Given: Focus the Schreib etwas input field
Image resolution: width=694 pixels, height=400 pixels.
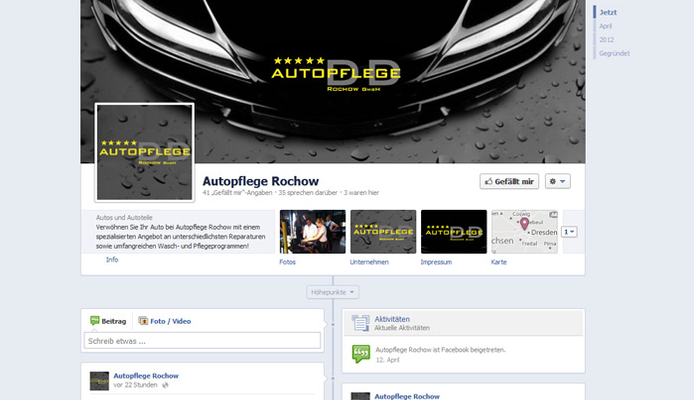Looking at the screenshot, I should (x=202, y=341).
